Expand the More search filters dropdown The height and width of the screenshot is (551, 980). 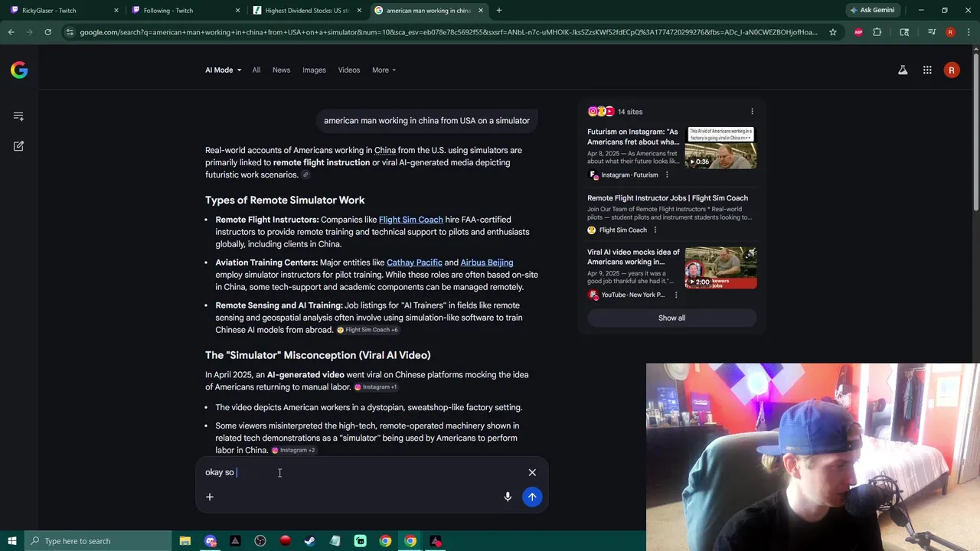384,70
